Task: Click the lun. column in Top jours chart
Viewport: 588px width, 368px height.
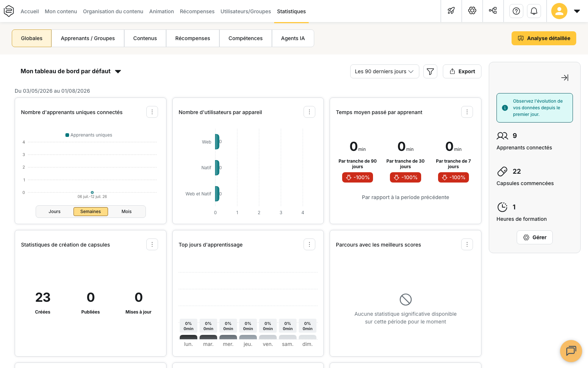Action: tap(189, 337)
